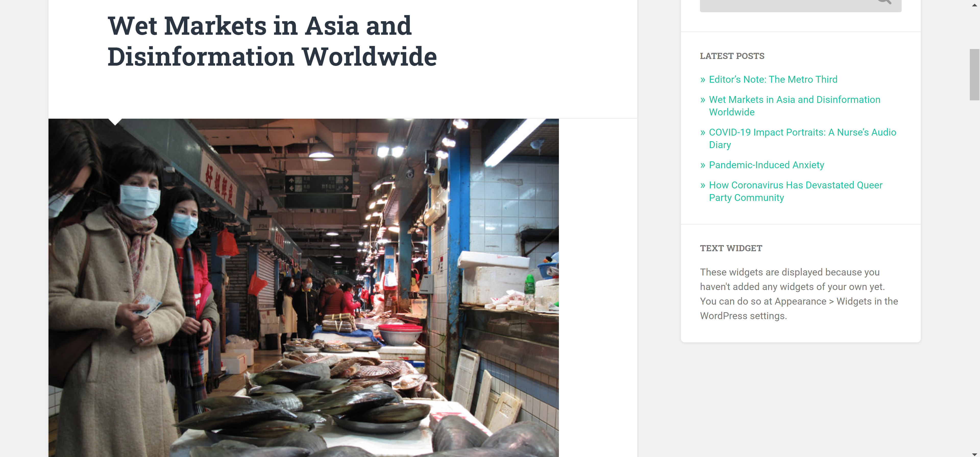Click the article title heading
The height and width of the screenshot is (457, 980).
[x=272, y=41]
